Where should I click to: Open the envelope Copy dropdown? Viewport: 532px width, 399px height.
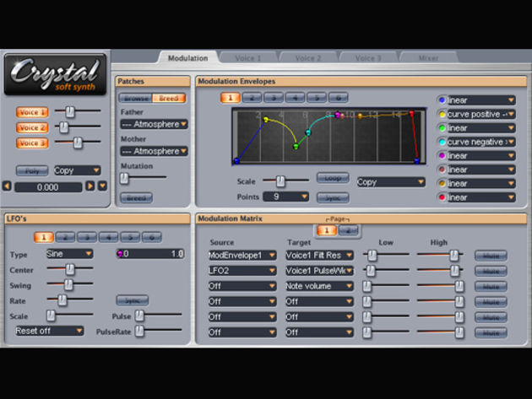(391, 182)
